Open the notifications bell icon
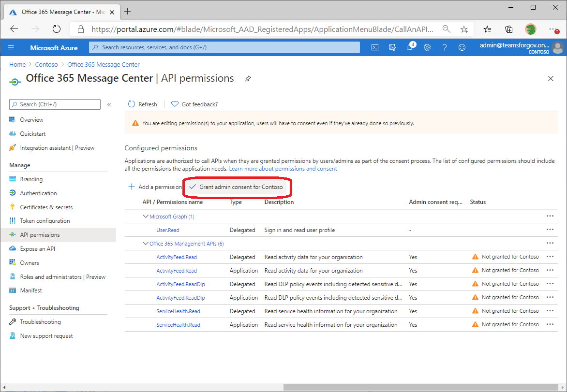 click(410, 47)
